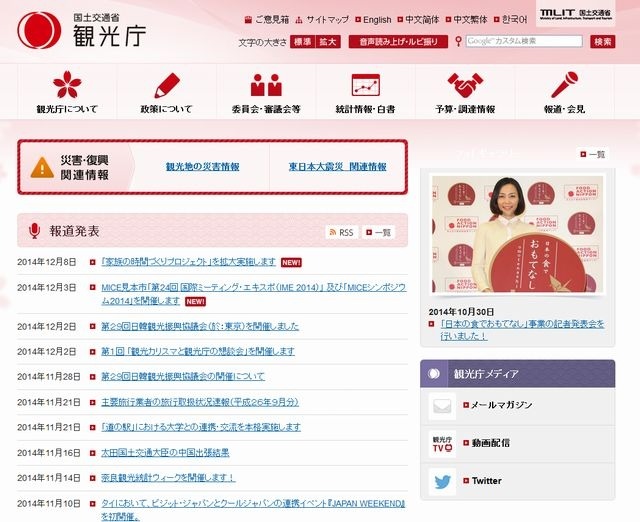Open 奈良観光統計ウィークを開催します link
Viewport: 640px width, 522px height.
[168, 478]
